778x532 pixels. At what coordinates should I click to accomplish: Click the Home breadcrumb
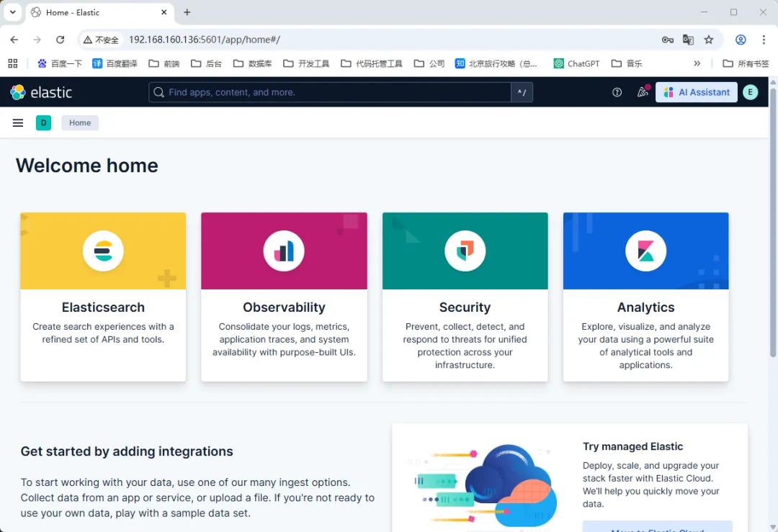80,122
